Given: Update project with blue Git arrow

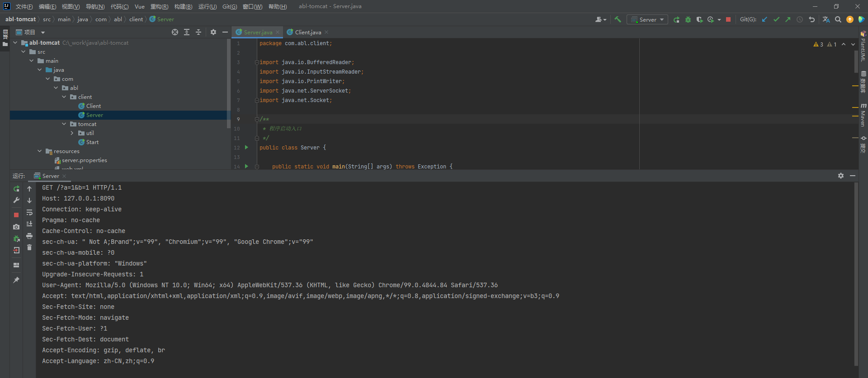Looking at the screenshot, I should tap(764, 19).
